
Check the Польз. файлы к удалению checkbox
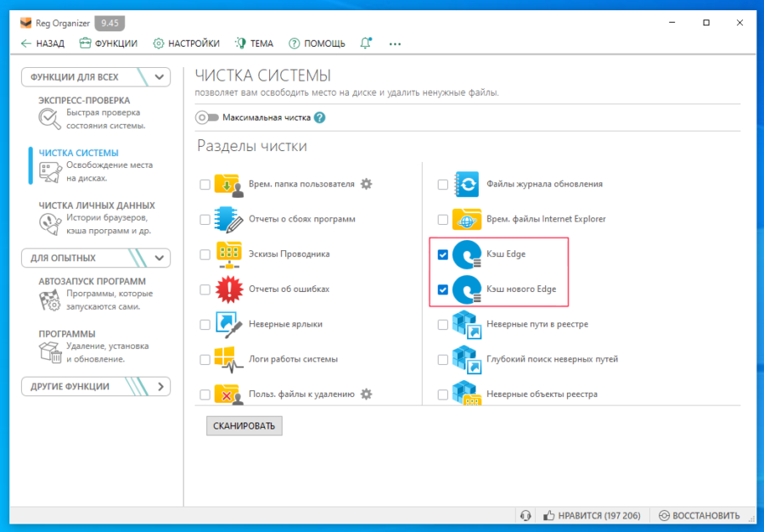tap(205, 395)
